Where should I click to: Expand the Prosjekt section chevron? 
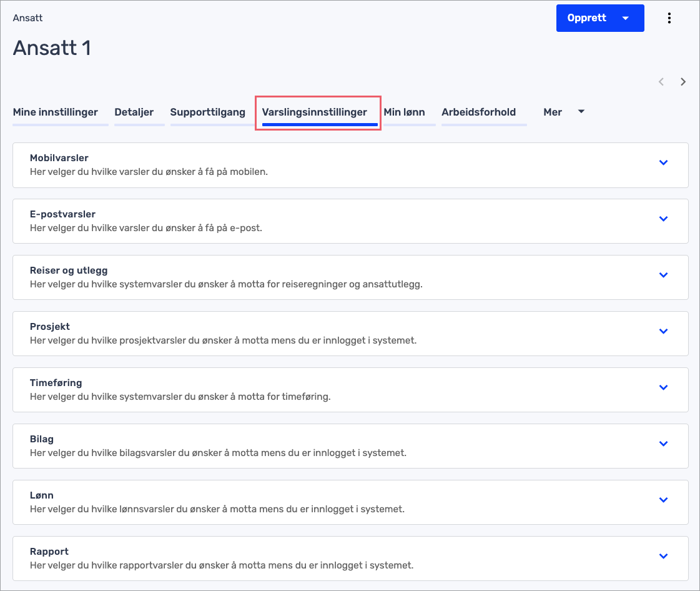point(663,332)
